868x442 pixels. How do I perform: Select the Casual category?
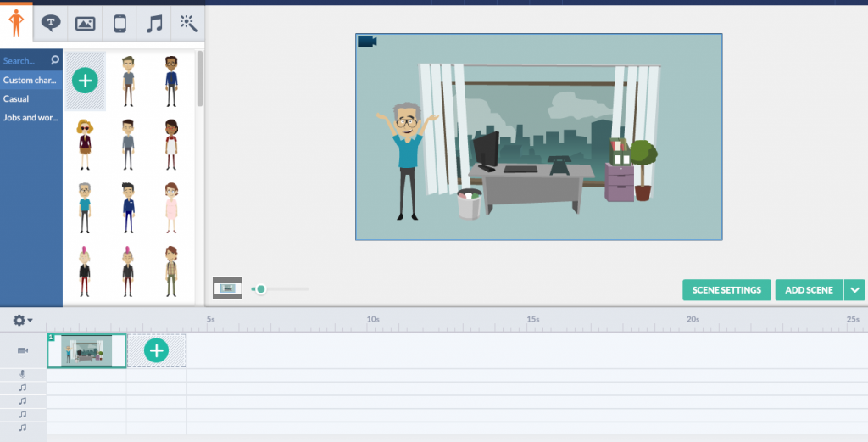(x=31, y=98)
